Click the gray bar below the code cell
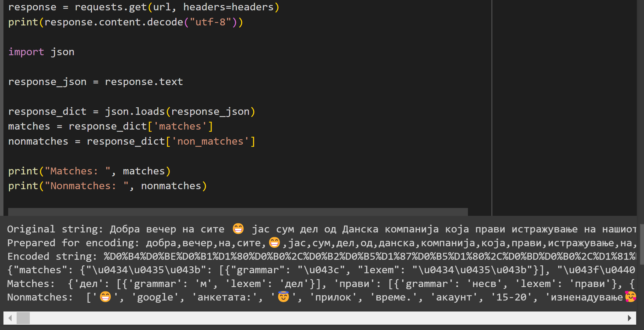 tap(238, 212)
